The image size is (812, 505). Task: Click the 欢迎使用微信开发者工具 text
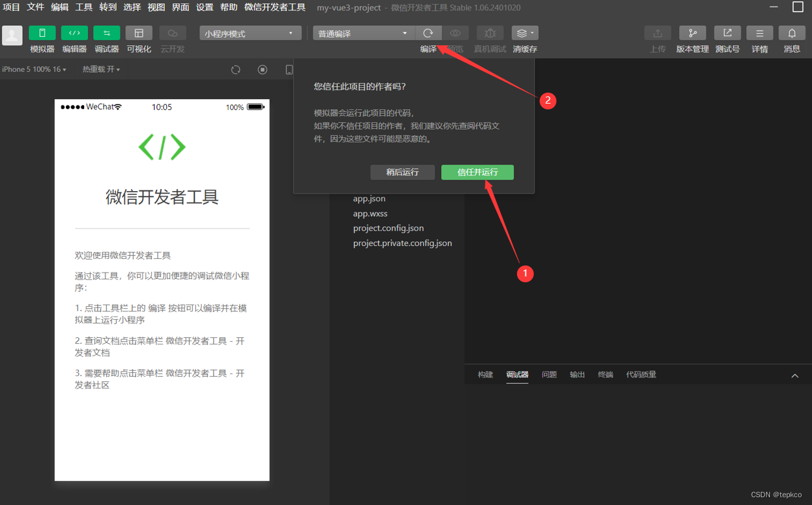tap(123, 256)
